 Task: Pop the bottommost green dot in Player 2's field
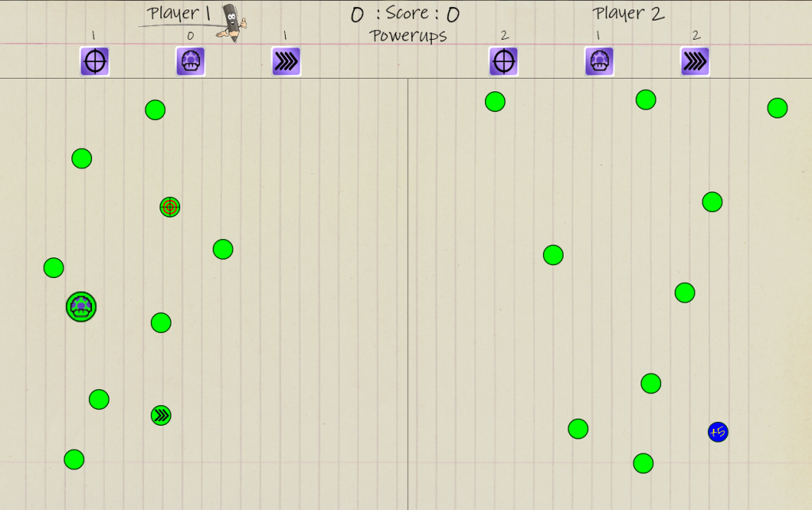coord(643,463)
